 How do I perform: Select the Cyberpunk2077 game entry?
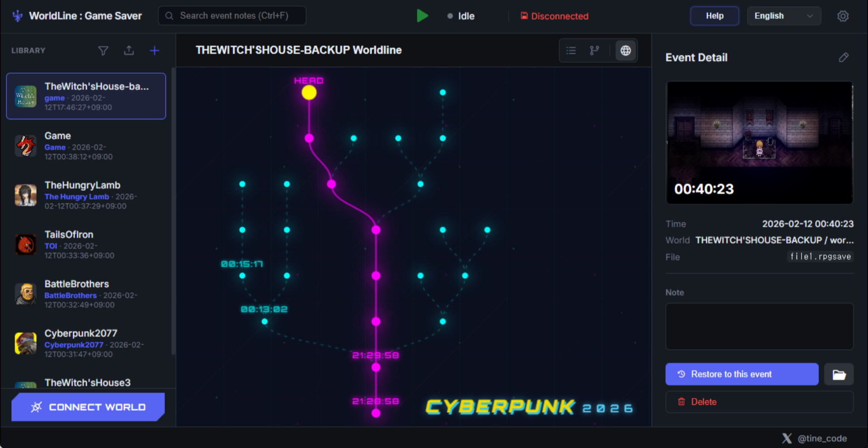86,343
